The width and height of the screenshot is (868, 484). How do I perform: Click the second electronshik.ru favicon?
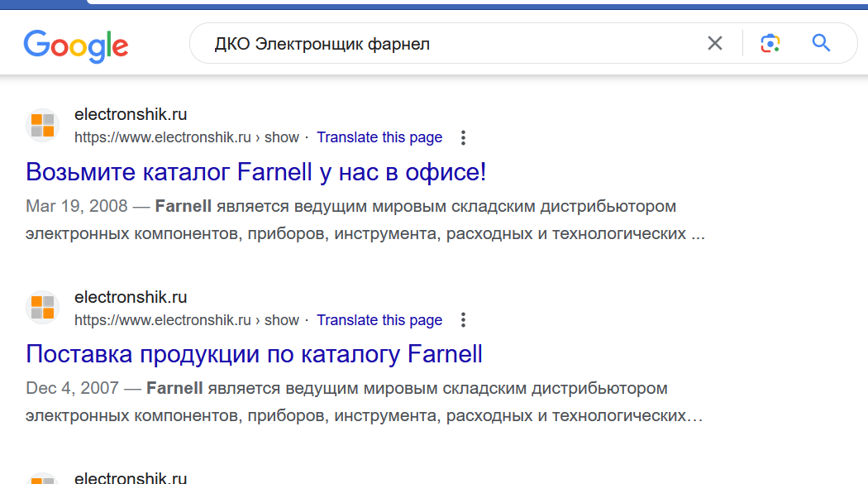(x=43, y=308)
